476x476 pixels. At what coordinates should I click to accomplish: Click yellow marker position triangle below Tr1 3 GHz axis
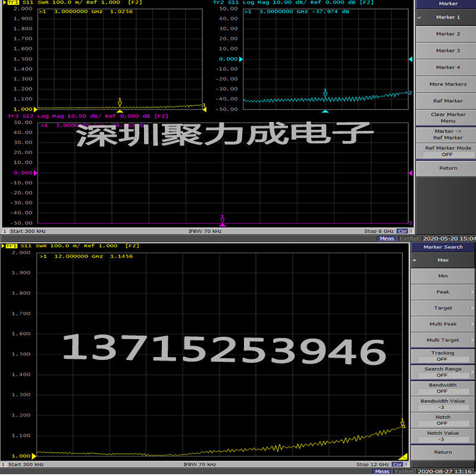point(120,111)
